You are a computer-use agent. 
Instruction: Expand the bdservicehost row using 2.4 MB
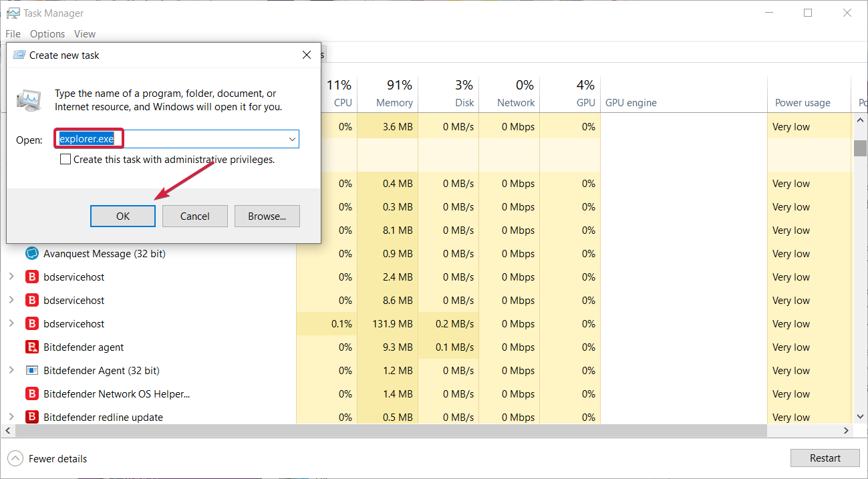pos(11,277)
